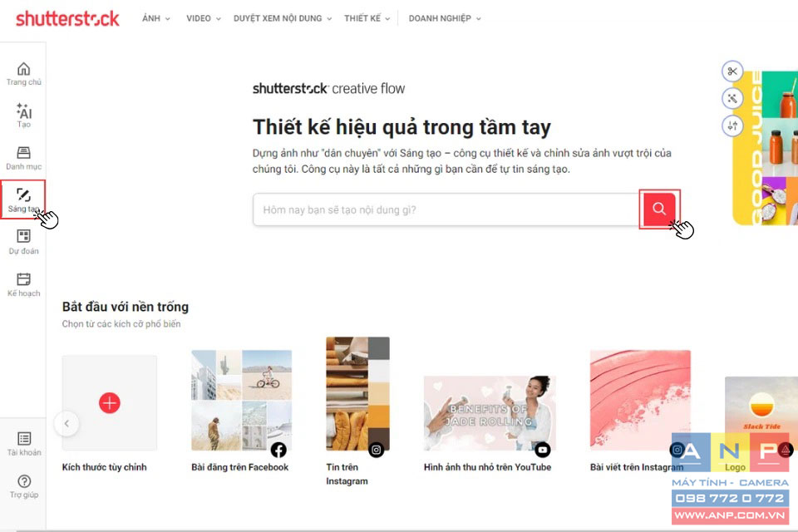Open the THIẾT KẾ menu
This screenshot has width=798, height=532.
coord(367,18)
